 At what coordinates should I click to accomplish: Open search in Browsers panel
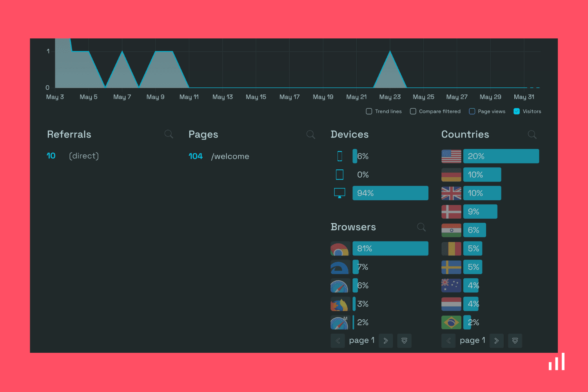pos(421,227)
